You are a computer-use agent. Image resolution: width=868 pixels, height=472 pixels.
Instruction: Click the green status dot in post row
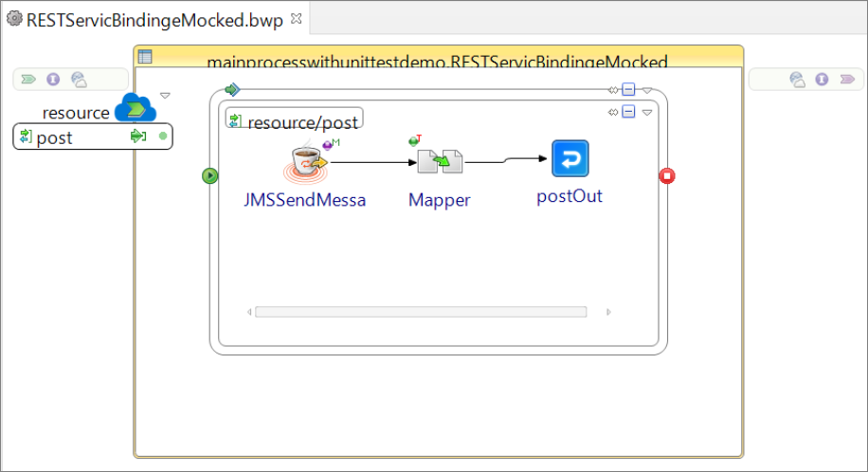pyautogui.click(x=163, y=136)
